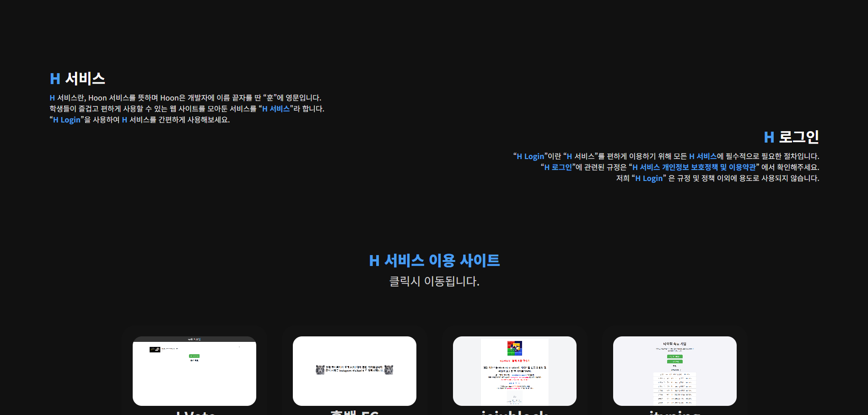This screenshot has width=868, height=415.
Task: Click the quoted 'H 서비스' in left paragraph
Action: 276,109
